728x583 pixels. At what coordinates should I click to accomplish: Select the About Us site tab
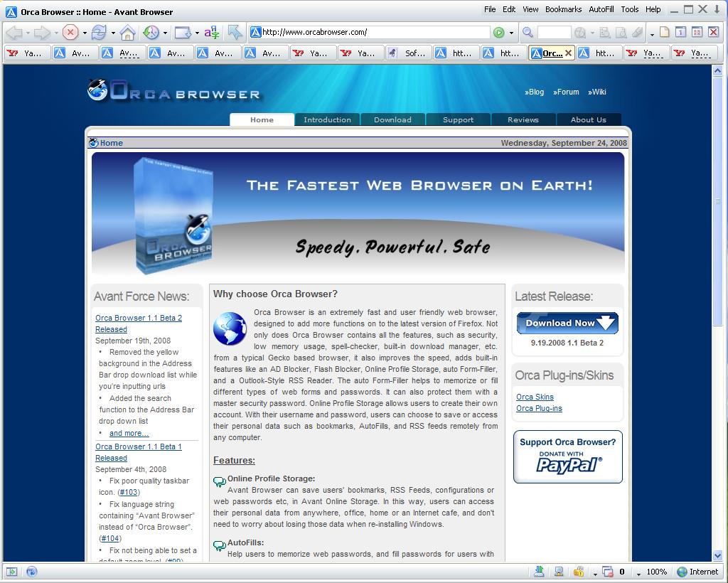589,119
